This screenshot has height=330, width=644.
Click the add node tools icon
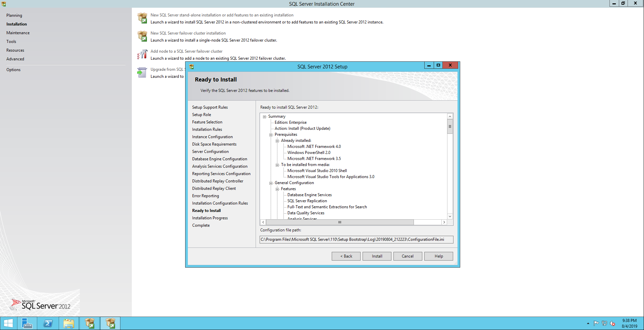tap(142, 54)
